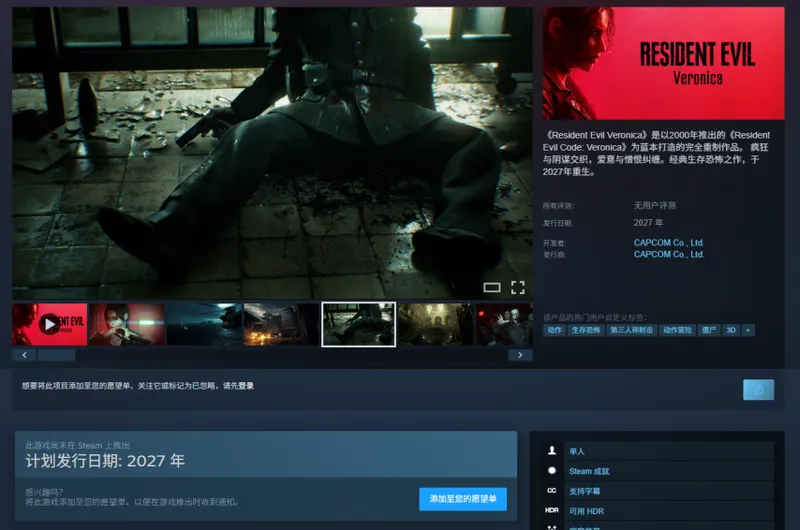This screenshot has width=800, height=530.
Task: Click the share icon button
Action: coord(758,390)
